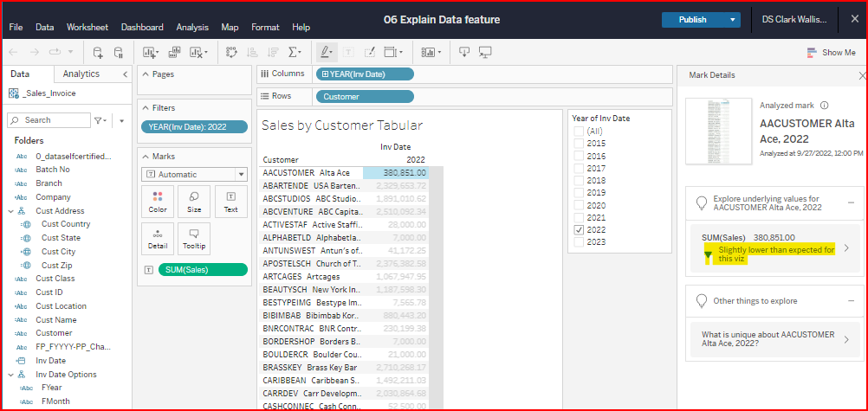The height and width of the screenshot is (411, 868).
Task: Enable the (All) years checkbox
Action: 578,131
